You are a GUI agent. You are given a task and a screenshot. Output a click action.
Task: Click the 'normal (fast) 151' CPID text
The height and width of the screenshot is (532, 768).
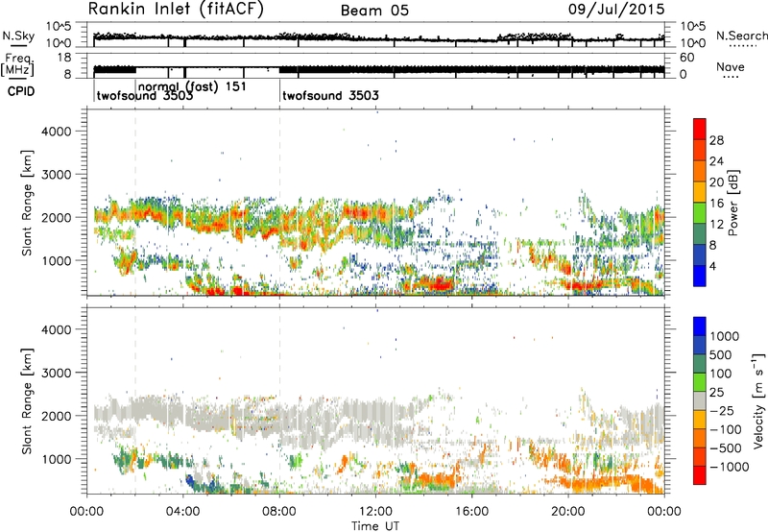[x=193, y=86]
